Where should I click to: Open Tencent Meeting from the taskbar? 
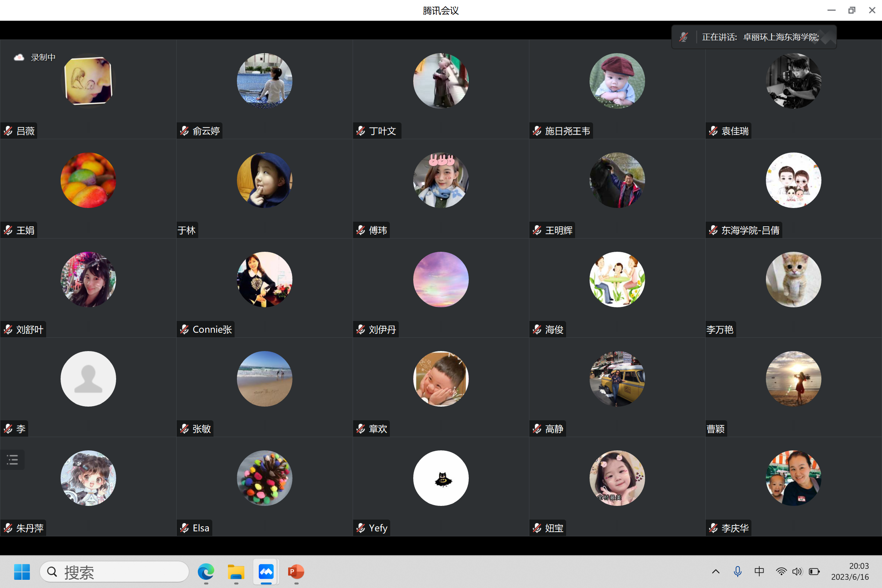point(266,572)
